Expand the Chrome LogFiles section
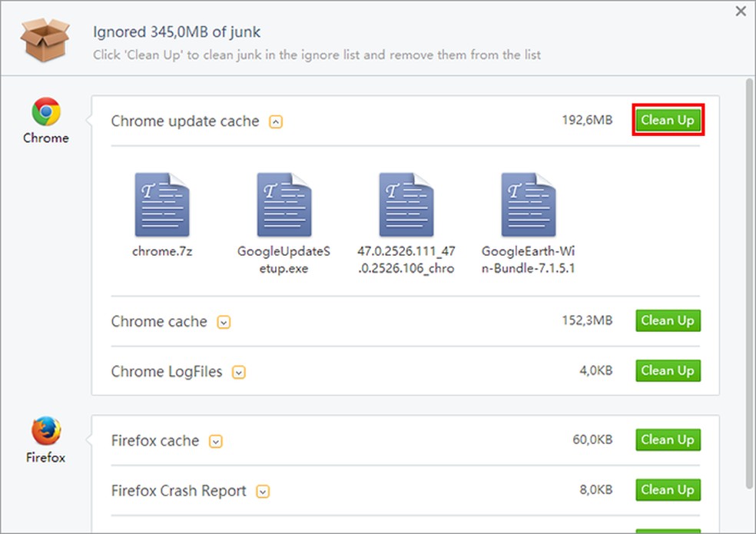This screenshot has width=756, height=534. [239, 373]
